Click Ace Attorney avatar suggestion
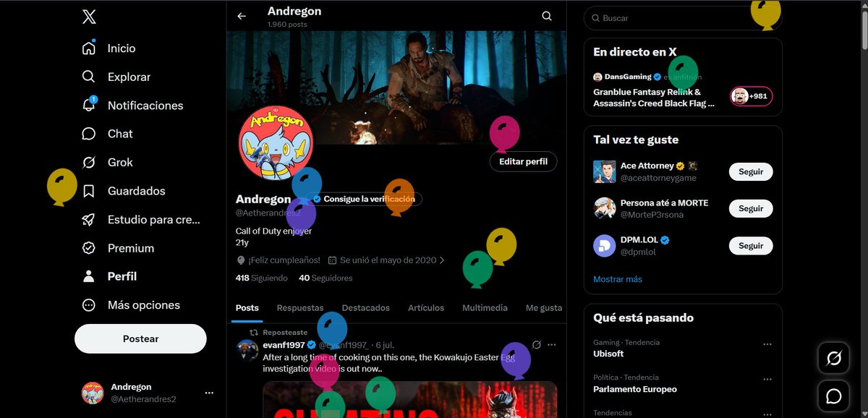The height and width of the screenshot is (418, 868). click(x=605, y=172)
